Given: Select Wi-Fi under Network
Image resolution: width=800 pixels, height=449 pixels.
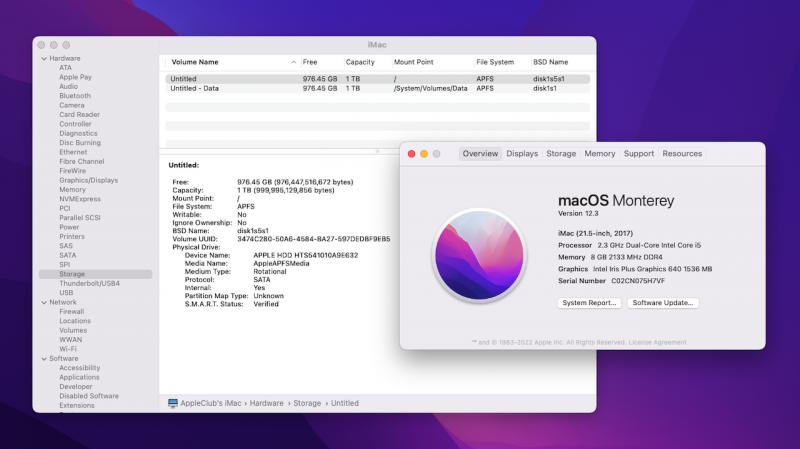Looking at the screenshot, I should pos(68,349).
